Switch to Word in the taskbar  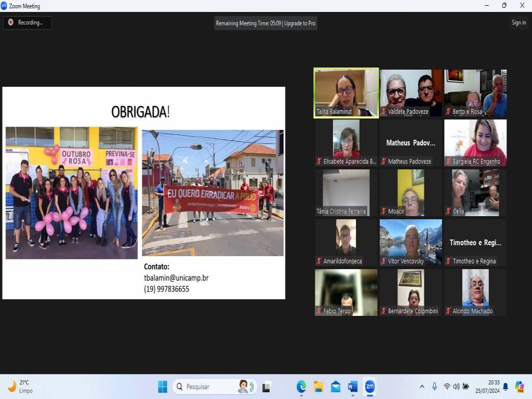[353, 387]
